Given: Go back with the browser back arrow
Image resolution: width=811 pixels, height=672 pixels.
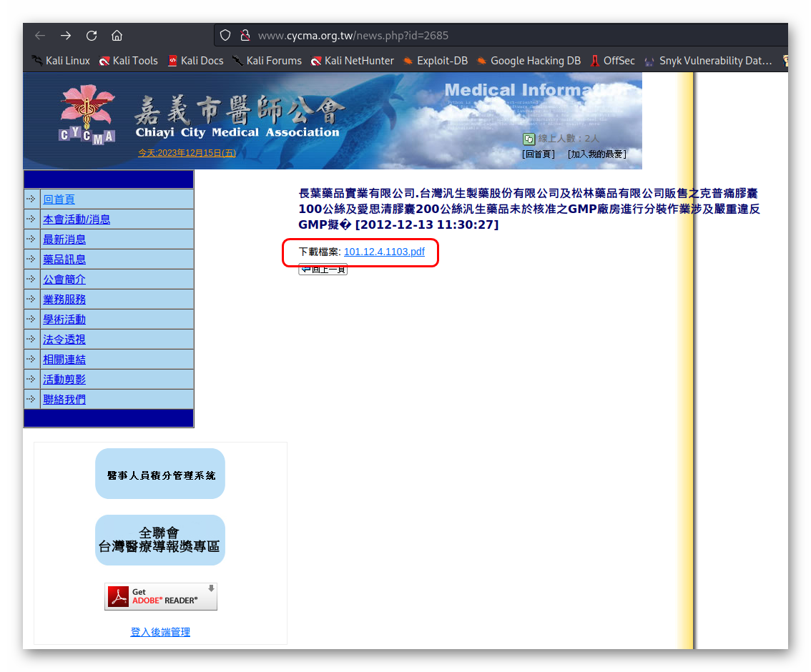Looking at the screenshot, I should [x=40, y=36].
